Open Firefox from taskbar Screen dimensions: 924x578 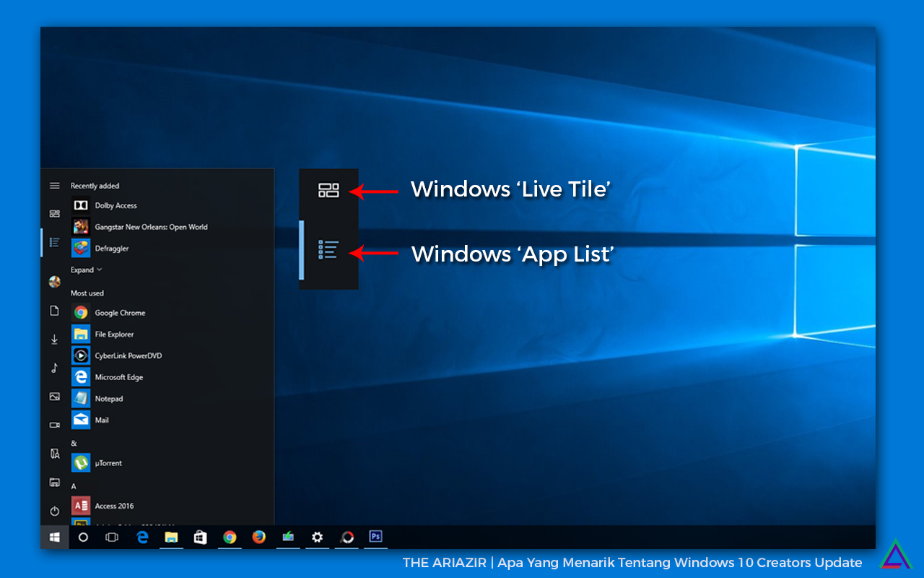[x=258, y=537]
